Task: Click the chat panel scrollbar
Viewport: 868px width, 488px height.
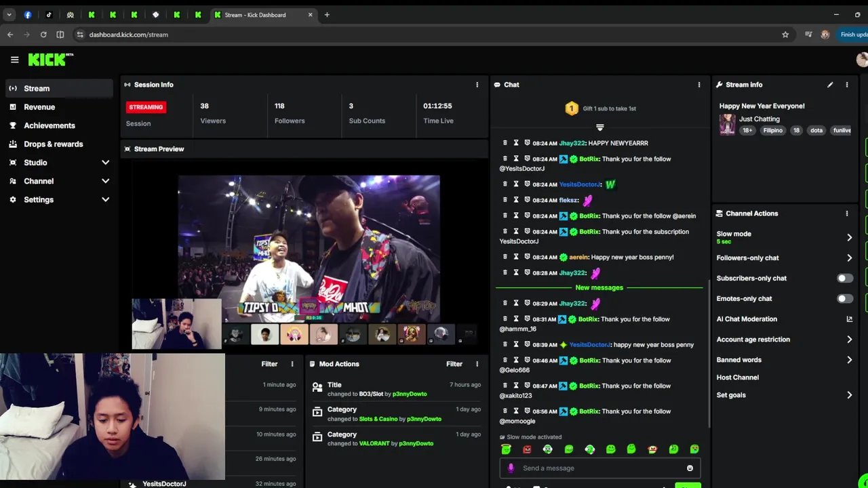Action: tap(709, 352)
